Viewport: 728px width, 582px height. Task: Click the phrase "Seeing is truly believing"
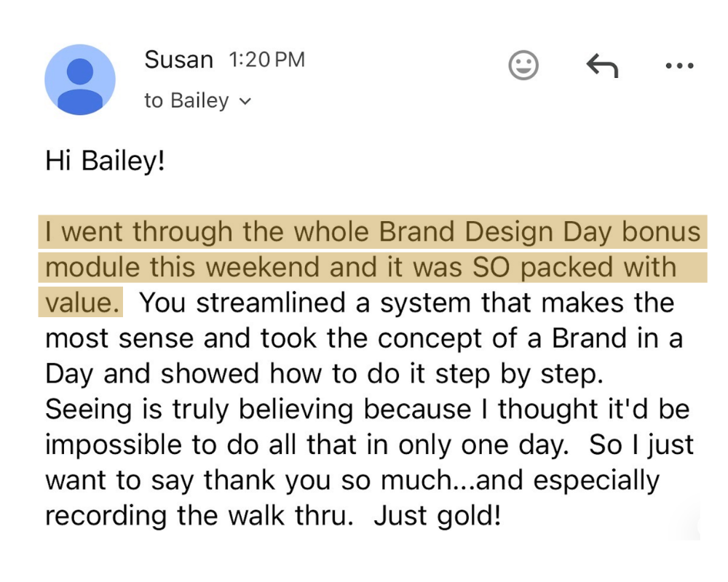click(201, 409)
